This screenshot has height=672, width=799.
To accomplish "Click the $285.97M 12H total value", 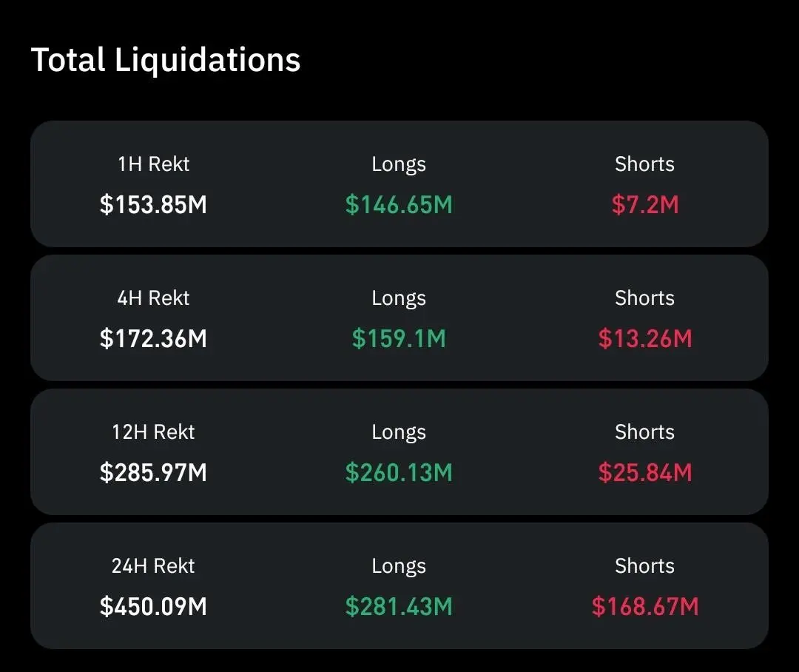I will [153, 473].
